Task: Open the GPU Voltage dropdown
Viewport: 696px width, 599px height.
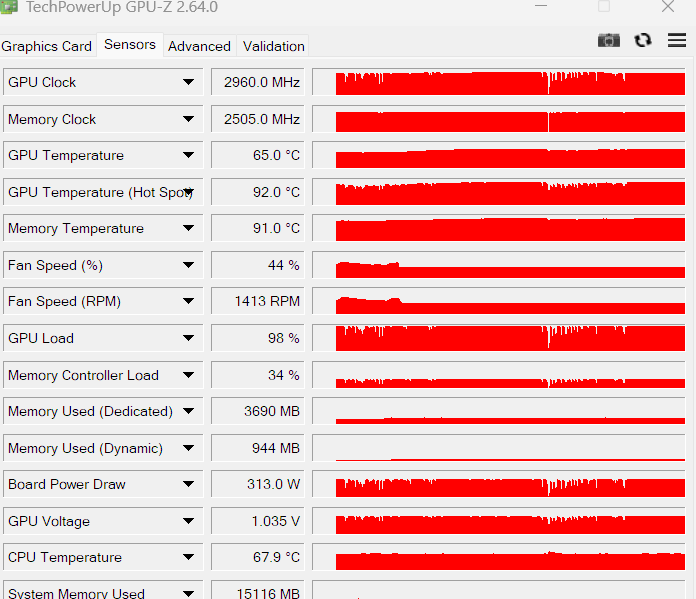Action: (x=188, y=521)
